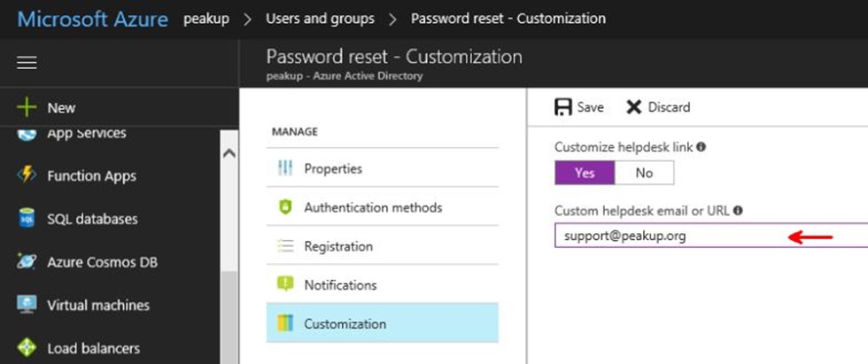Click the Registration list icon
The width and height of the screenshot is (868, 364).
tap(285, 245)
